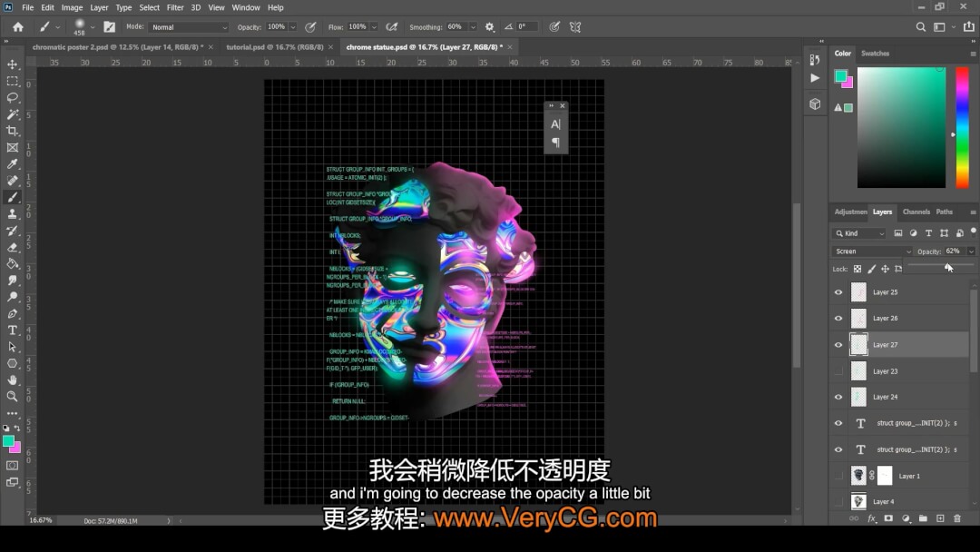
Task: Click the brush angle 0° field
Action: 526,27
